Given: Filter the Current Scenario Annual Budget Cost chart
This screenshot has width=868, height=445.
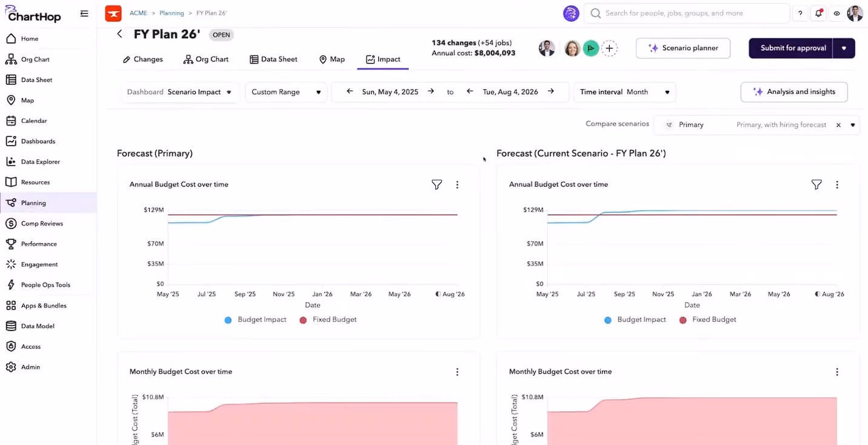Looking at the screenshot, I should 816,184.
